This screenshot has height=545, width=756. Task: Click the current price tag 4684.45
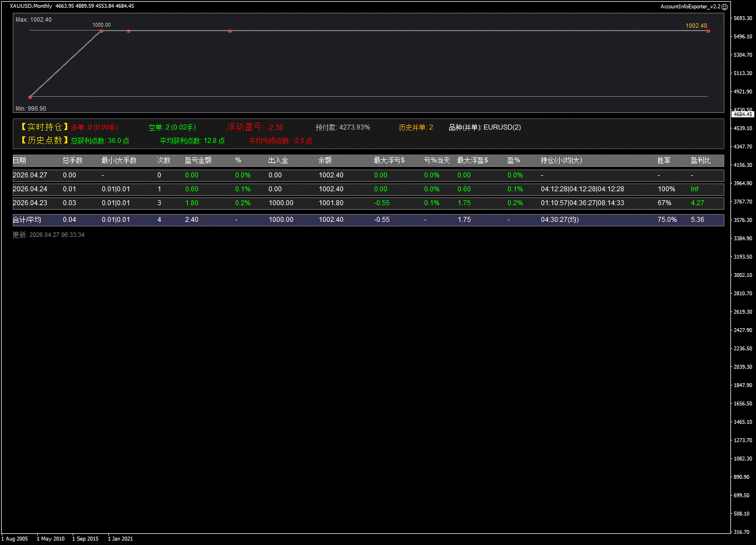click(x=743, y=114)
